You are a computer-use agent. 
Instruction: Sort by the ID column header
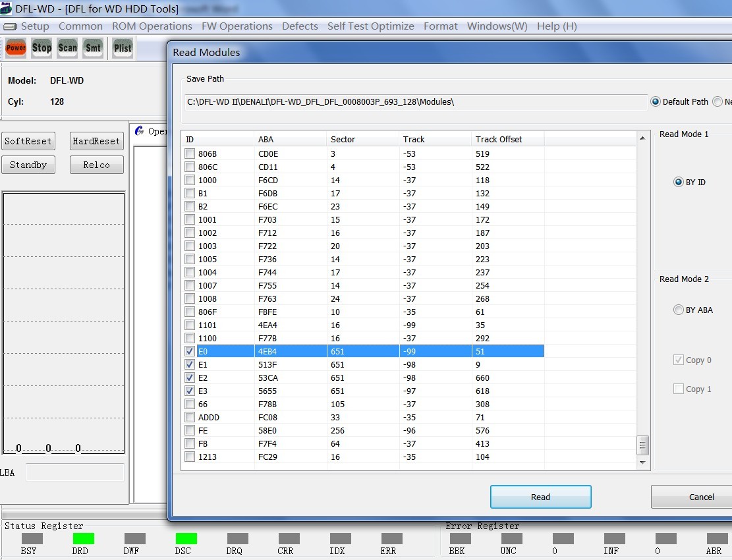[217, 139]
